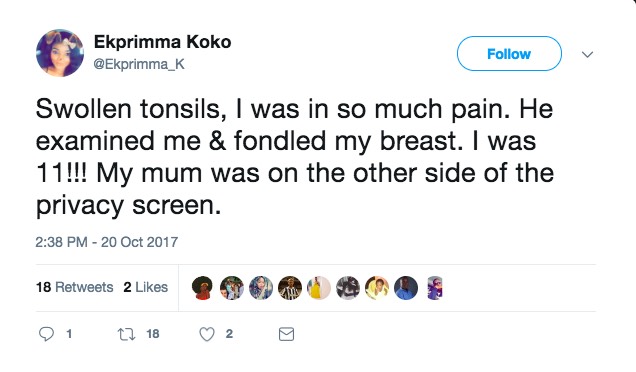Click the retweet arrows icon
Viewport: 636px width, 372px height.
tap(126, 334)
